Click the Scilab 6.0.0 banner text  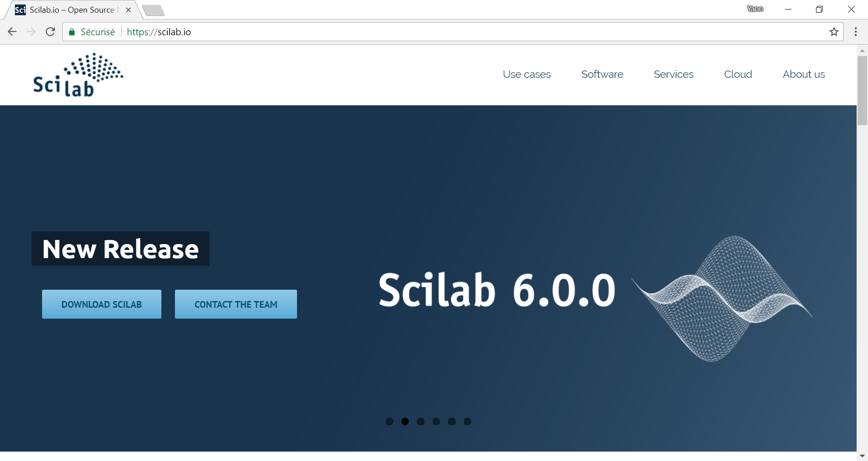point(497,290)
